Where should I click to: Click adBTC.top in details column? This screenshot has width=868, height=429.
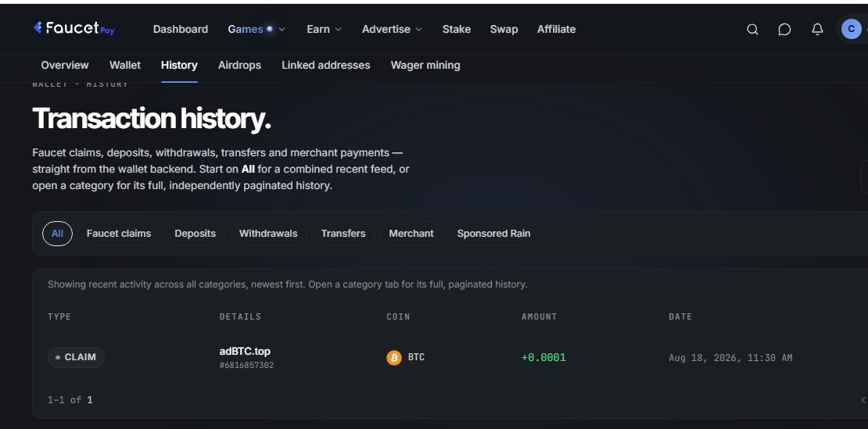(x=246, y=351)
